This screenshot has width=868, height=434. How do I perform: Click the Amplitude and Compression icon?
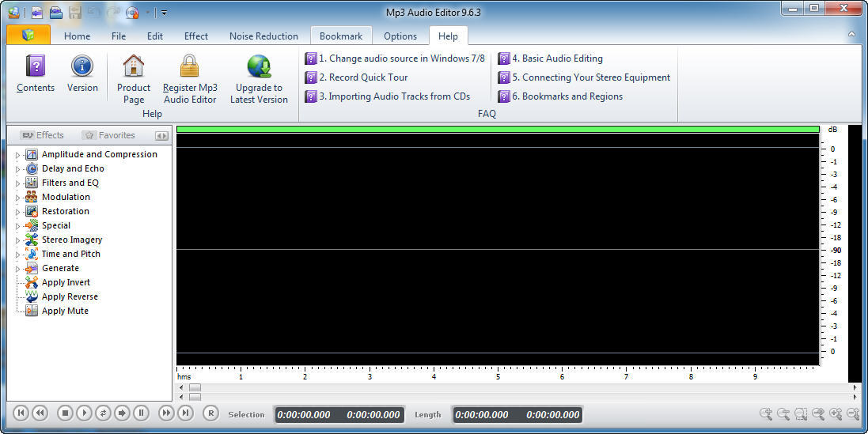coord(32,154)
